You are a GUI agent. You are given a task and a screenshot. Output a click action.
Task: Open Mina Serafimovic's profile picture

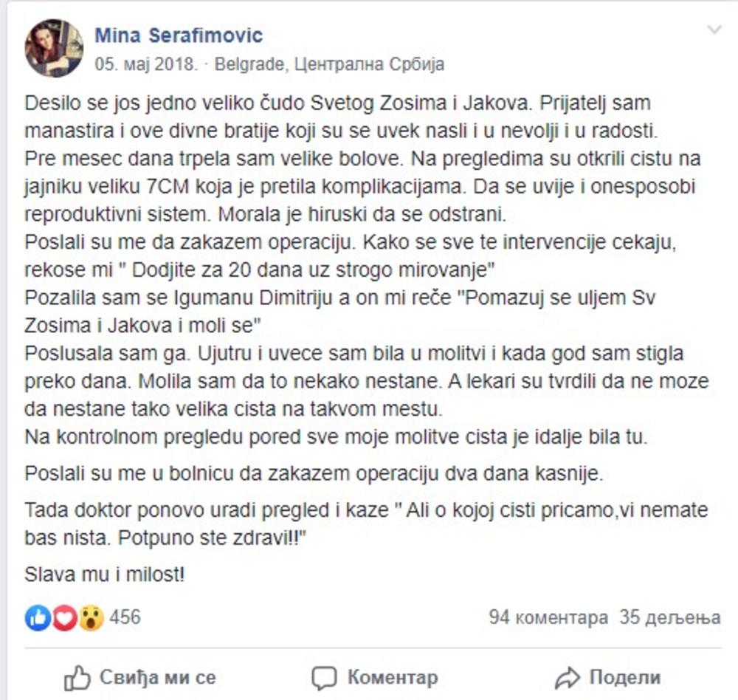pyautogui.click(x=54, y=48)
